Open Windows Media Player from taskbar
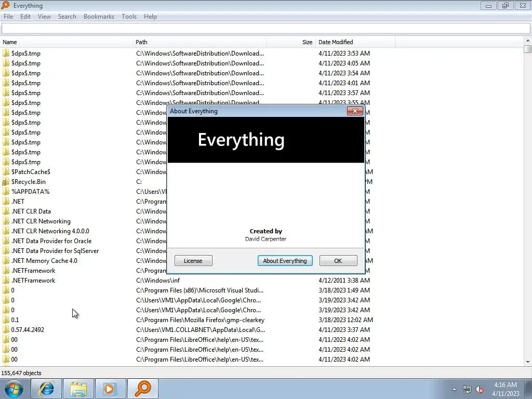Image resolution: width=532 pixels, height=399 pixels. click(x=110, y=389)
